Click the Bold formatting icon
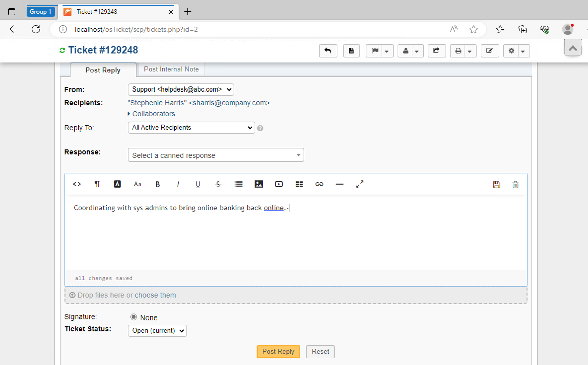 (x=158, y=184)
